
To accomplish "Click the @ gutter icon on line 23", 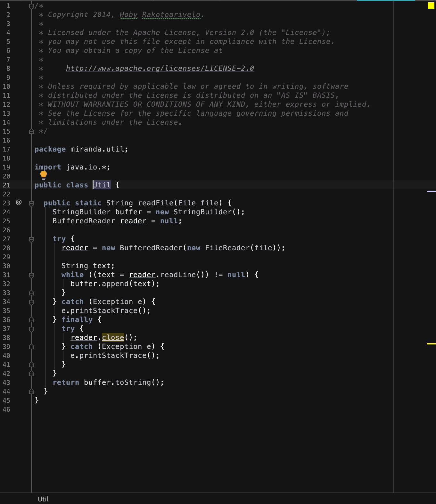I will pyautogui.click(x=19, y=202).
